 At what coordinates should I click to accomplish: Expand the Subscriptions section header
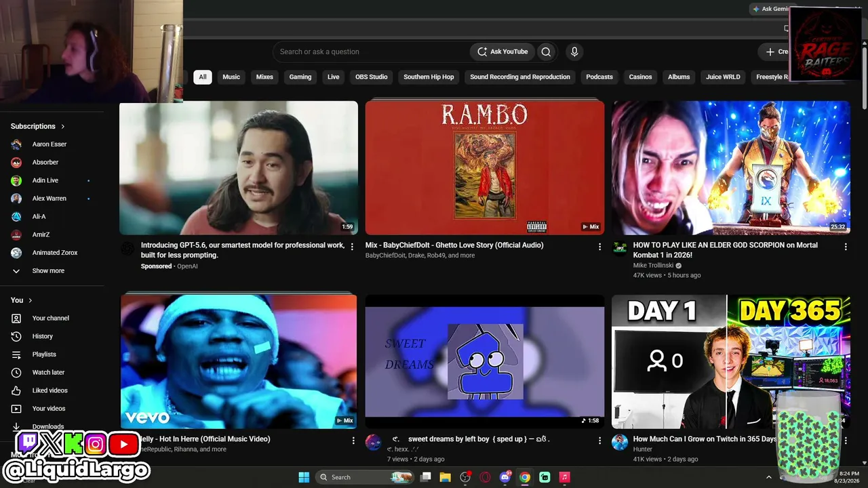coord(38,126)
